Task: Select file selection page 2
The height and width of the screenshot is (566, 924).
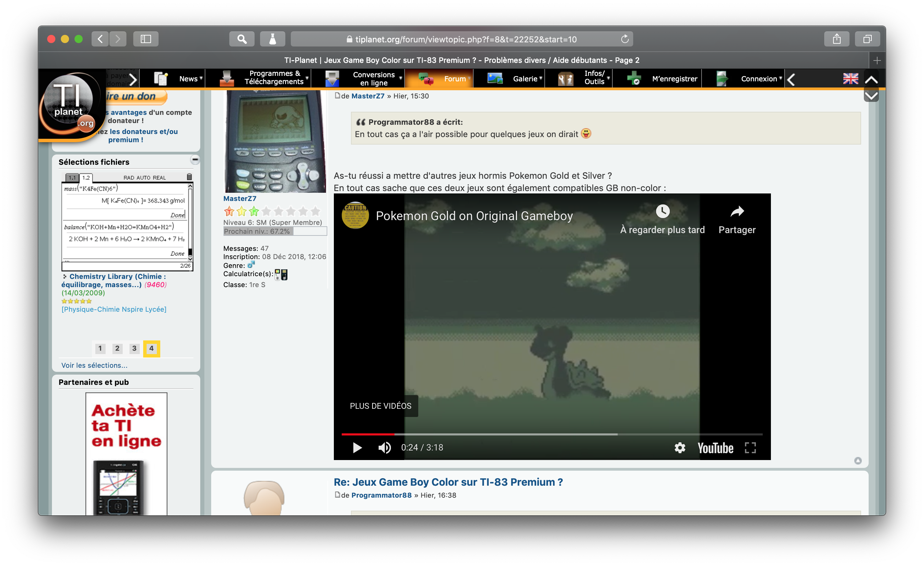Action: coord(117,348)
